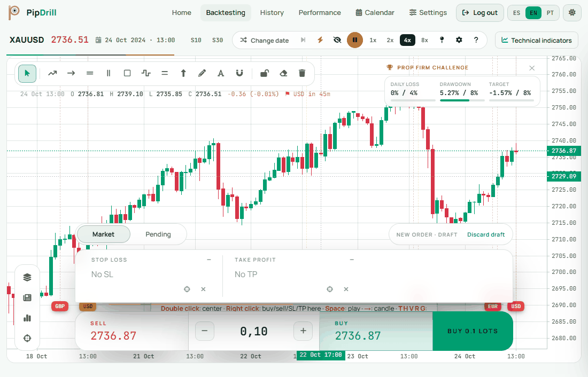
Task: Click BUY 0.1 LOTS button
Action: click(x=473, y=331)
